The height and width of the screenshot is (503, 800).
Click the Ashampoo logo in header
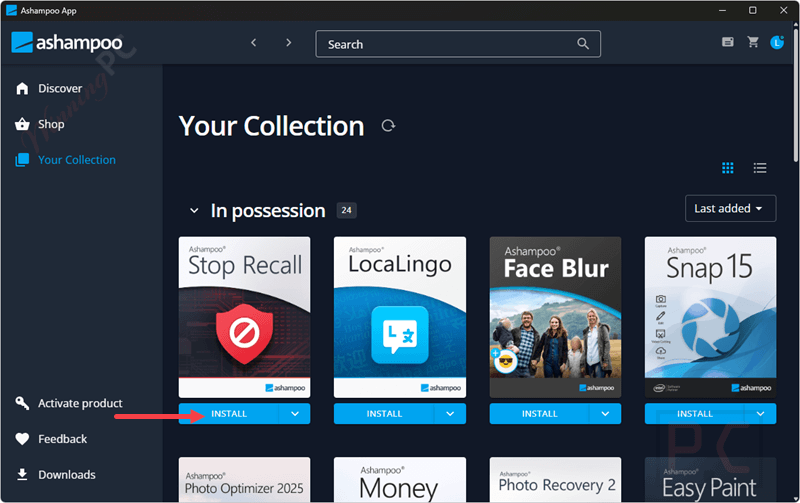[67, 43]
